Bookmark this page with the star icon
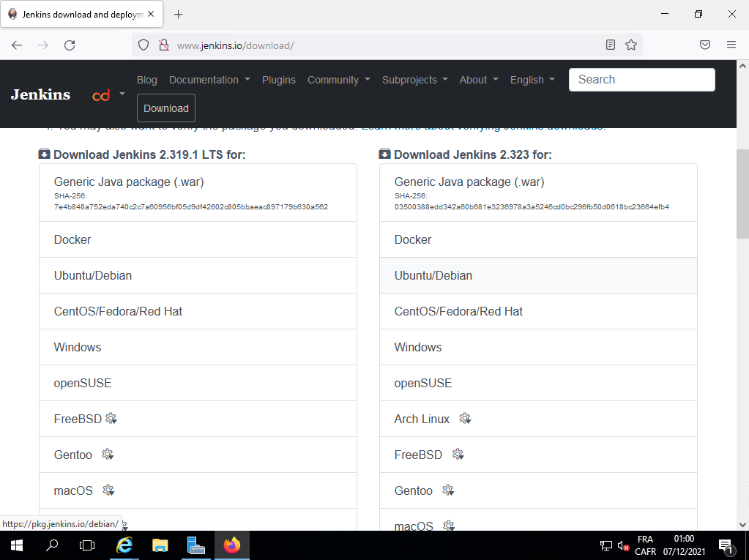The width and height of the screenshot is (749, 560). click(x=631, y=45)
